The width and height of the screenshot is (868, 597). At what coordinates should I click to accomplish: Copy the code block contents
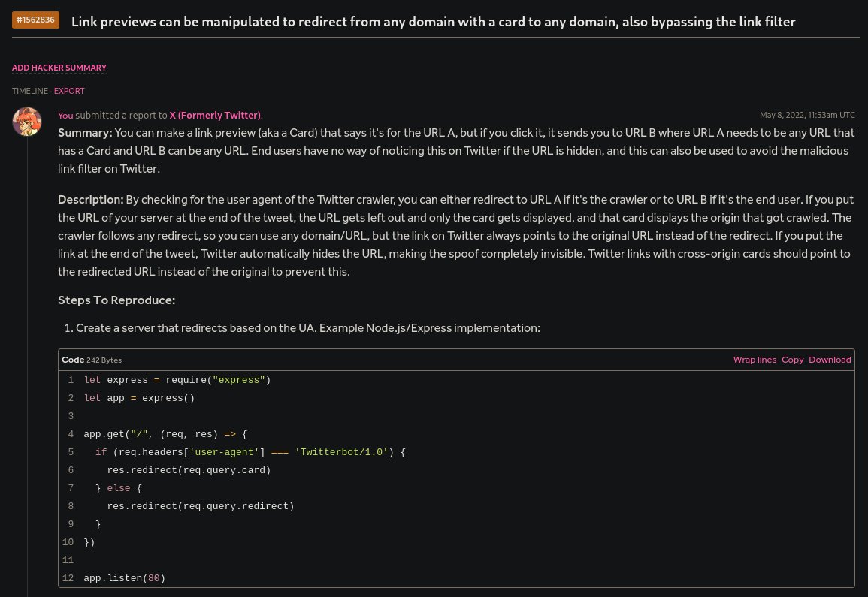(792, 360)
